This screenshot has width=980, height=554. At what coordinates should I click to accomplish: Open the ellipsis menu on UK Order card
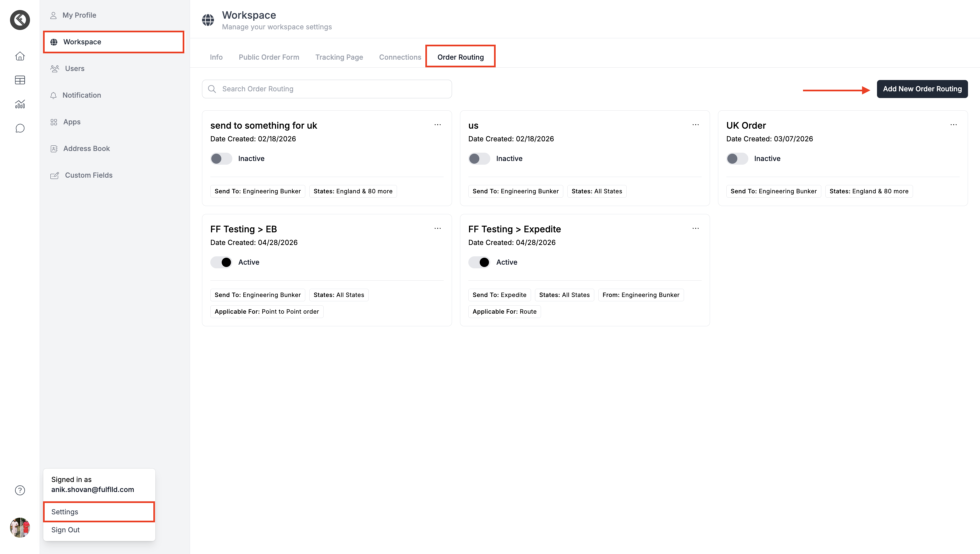[x=953, y=125]
